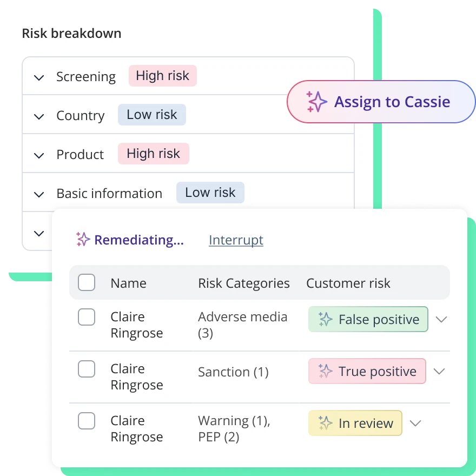Click the Interrupt link
Screen dimensions: 476x476
tap(236, 240)
